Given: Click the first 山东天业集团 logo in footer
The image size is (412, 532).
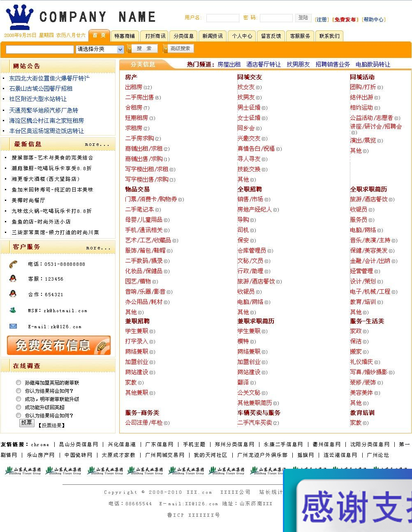Looking at the screenshot, I should [23, 470].
